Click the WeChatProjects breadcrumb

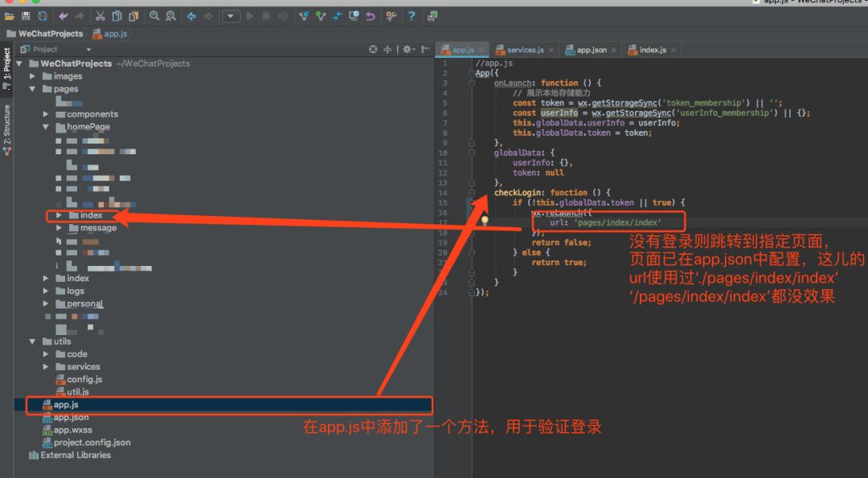(45, 34)
